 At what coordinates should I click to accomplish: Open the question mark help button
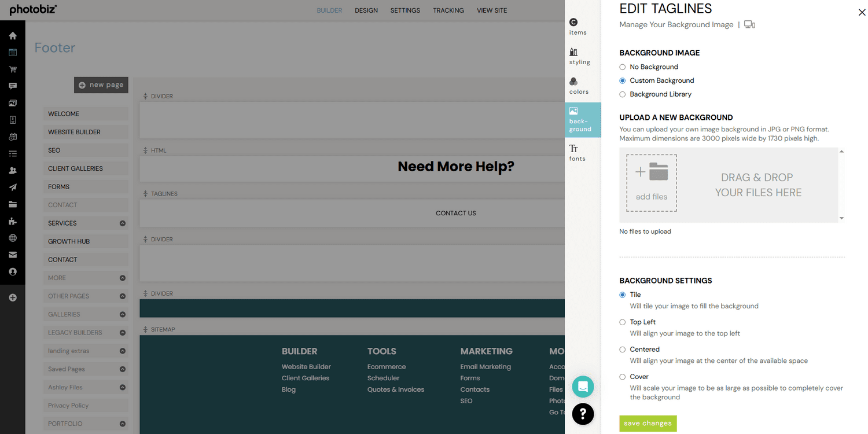(x=583, y=414)
